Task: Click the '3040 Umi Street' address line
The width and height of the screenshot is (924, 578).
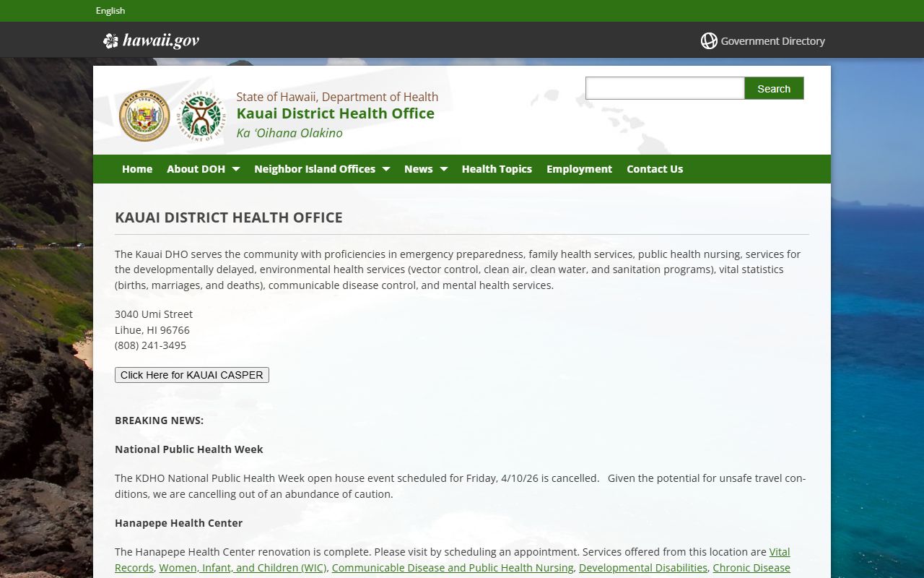Action: (x=154, y=314)
